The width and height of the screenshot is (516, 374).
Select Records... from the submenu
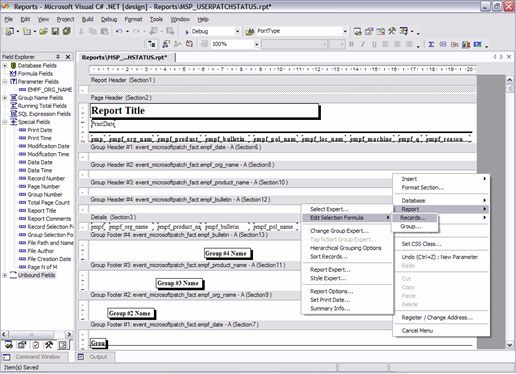click(413, 218)
